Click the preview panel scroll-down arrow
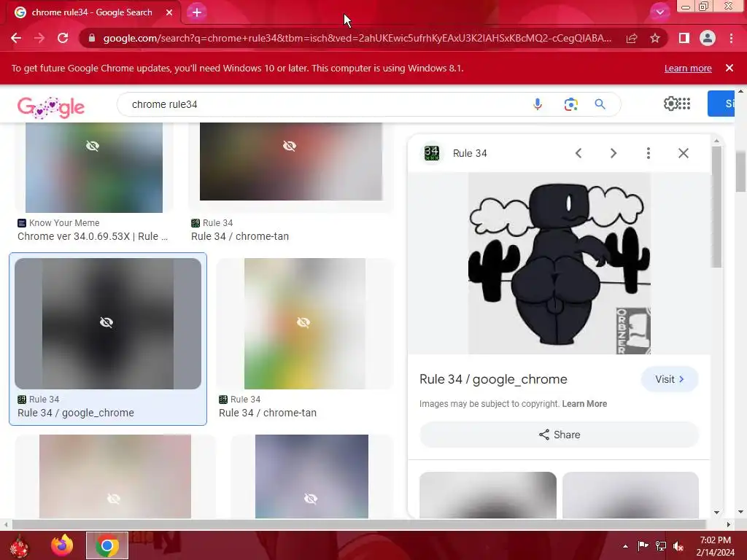 pos(716,513)
